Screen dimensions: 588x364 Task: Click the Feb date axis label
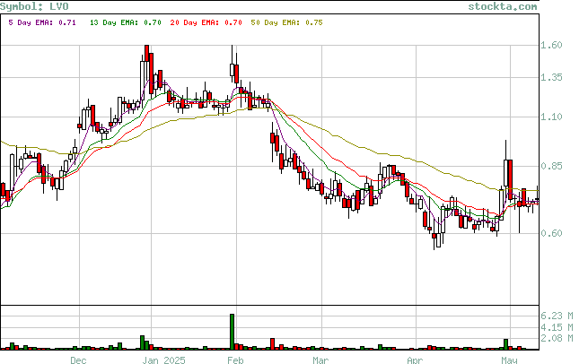[235, 360]
